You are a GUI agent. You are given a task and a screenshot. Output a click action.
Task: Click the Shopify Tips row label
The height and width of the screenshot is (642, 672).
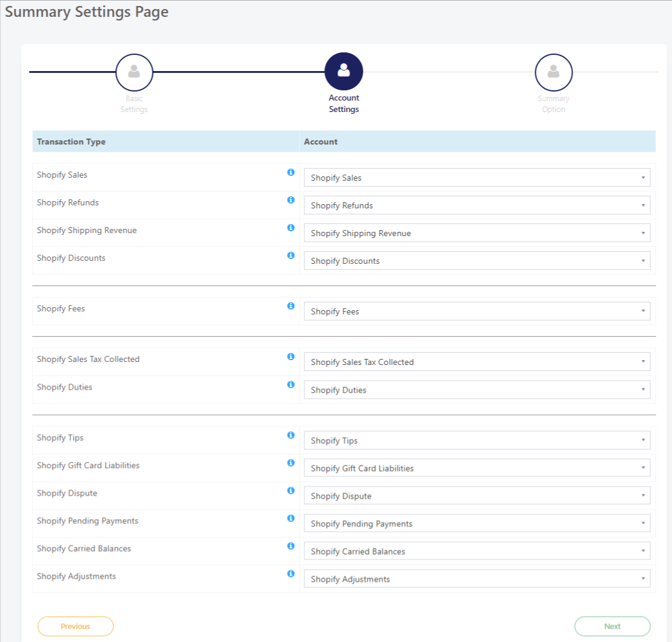point(60,438)
